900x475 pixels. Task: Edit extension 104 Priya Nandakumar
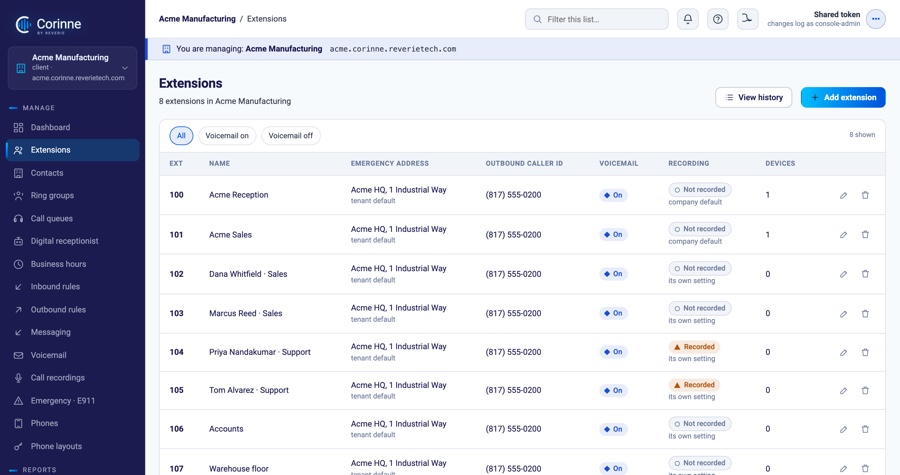(x=843, y=353)
